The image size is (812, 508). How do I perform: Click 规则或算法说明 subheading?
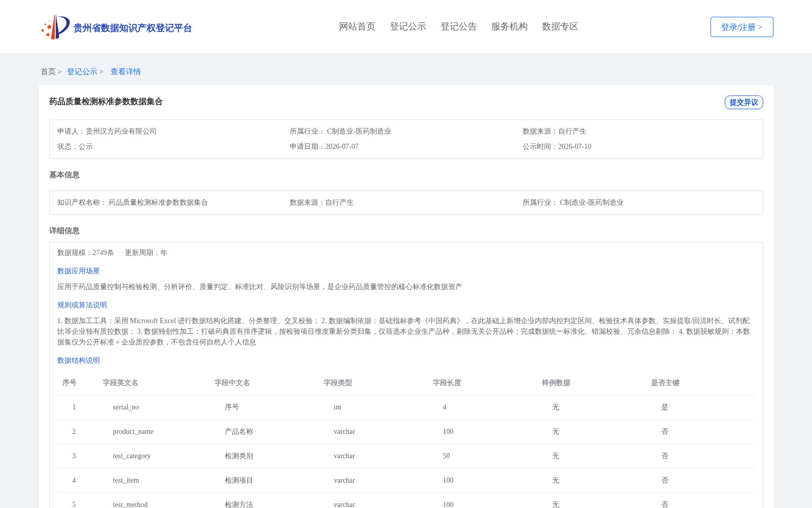point(82,305)
